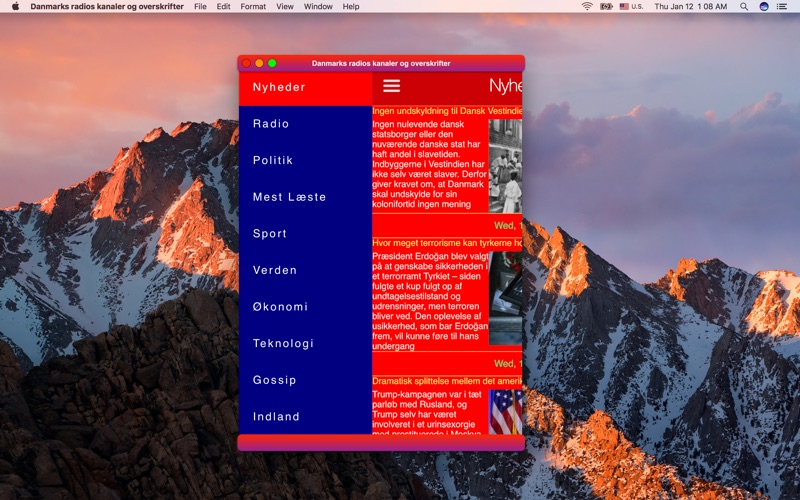Select the Økonomi category

[306, 307]
